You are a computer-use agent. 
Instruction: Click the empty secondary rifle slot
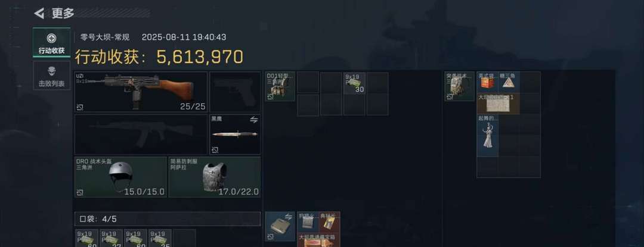[x=141, y=135]
